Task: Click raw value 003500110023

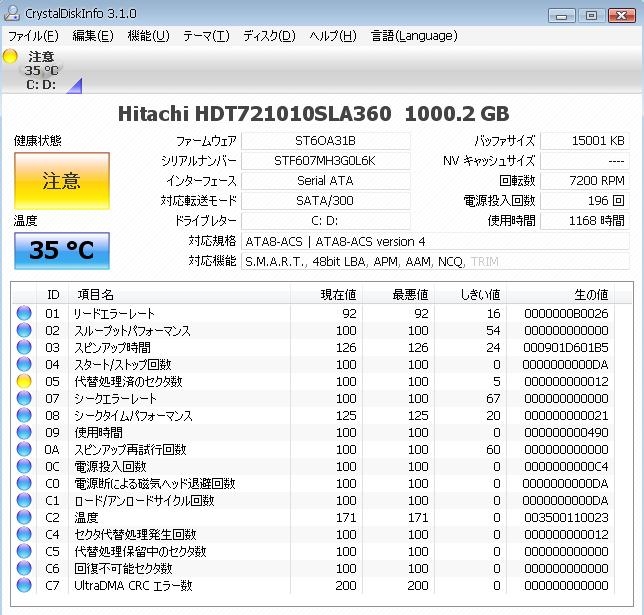Action: (566, 518)
